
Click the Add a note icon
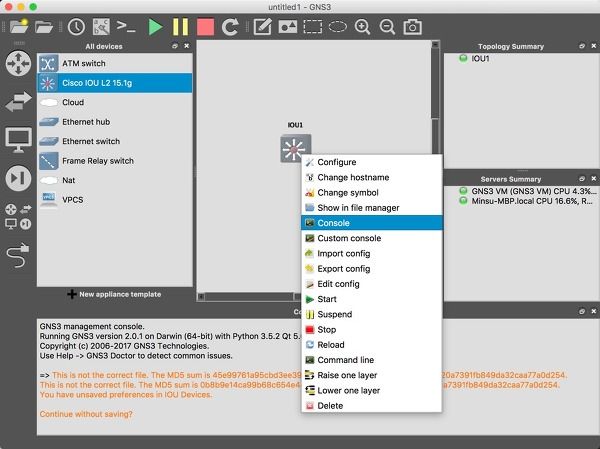point(263,27)
